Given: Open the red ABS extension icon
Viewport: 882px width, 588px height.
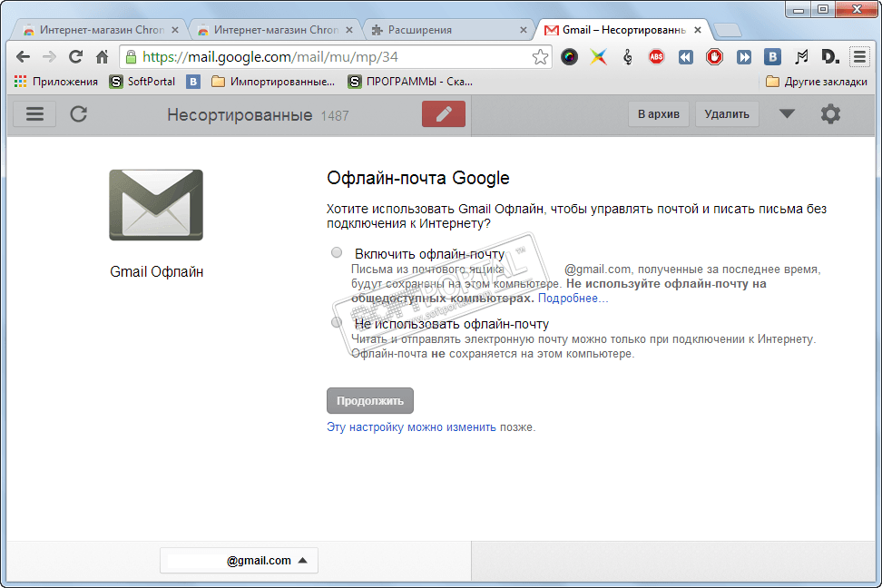Looking at the screenshot, I should tap(656, 57).
